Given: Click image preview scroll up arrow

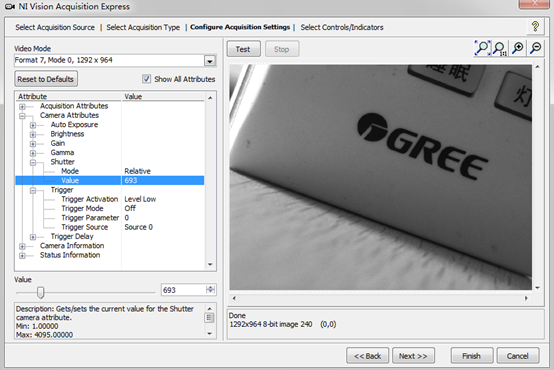Looking at the screenshot, I should [x=537, y=66].
